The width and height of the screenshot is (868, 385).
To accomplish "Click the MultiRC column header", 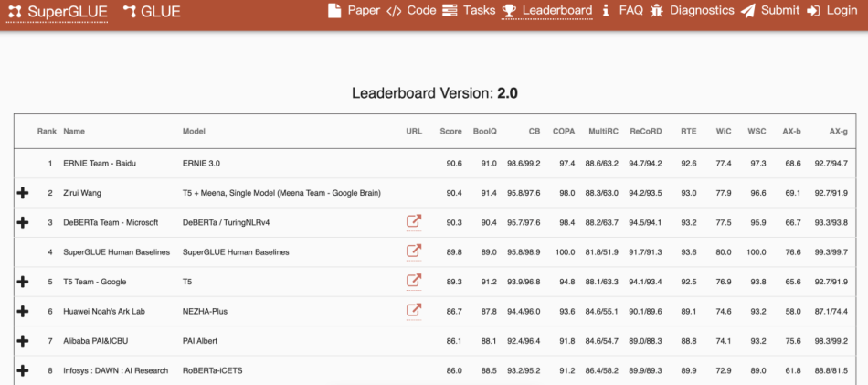I will coord(603,132).
